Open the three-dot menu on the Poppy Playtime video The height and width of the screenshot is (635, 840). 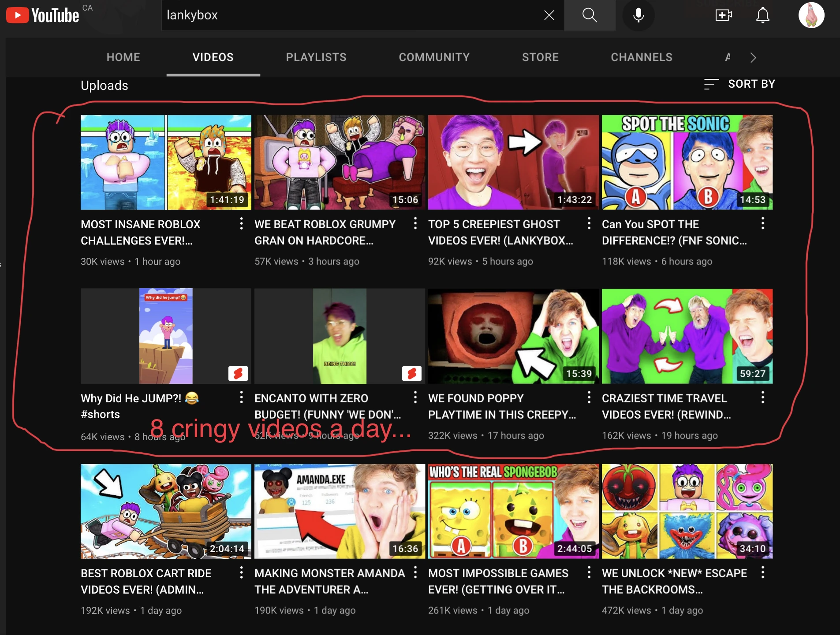pos(589,397)
